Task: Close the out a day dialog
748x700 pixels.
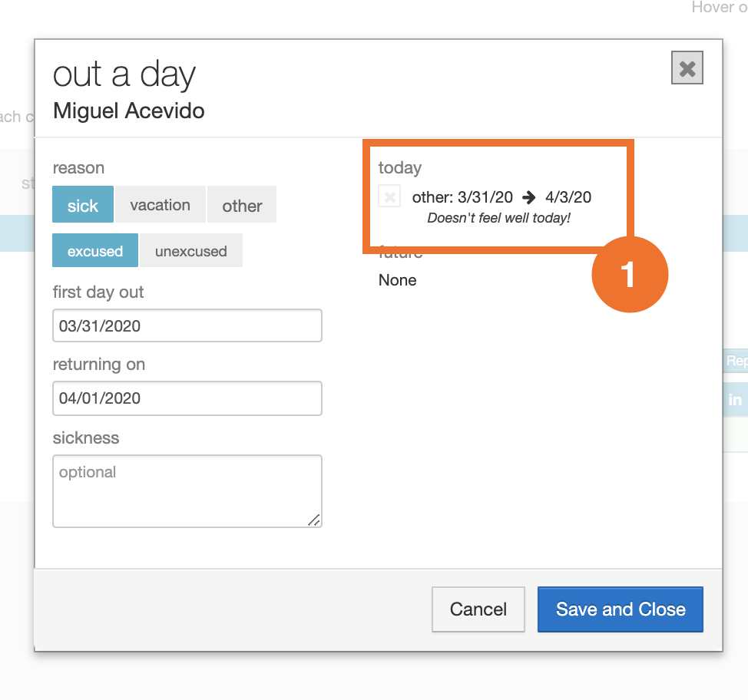Action: (x=687, y=69)
